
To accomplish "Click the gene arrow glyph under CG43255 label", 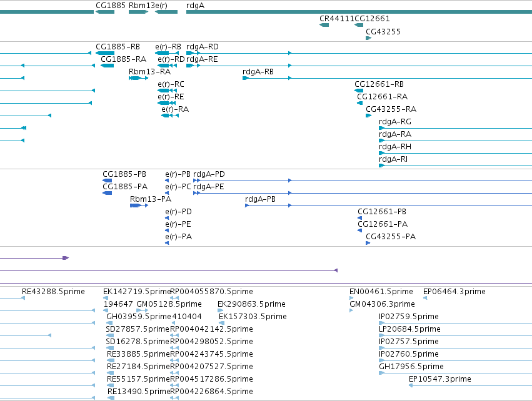I will click(x=369, y=38).
